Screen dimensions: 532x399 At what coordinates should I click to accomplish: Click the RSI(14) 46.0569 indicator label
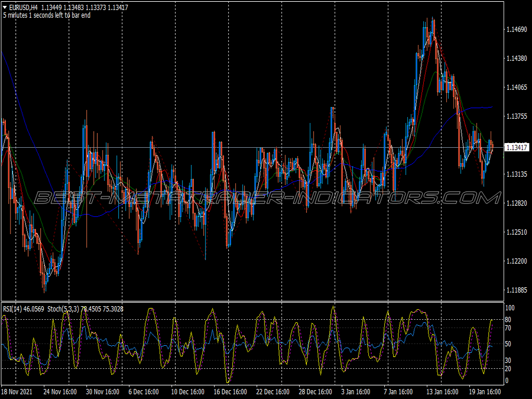(x=24, y=309)
